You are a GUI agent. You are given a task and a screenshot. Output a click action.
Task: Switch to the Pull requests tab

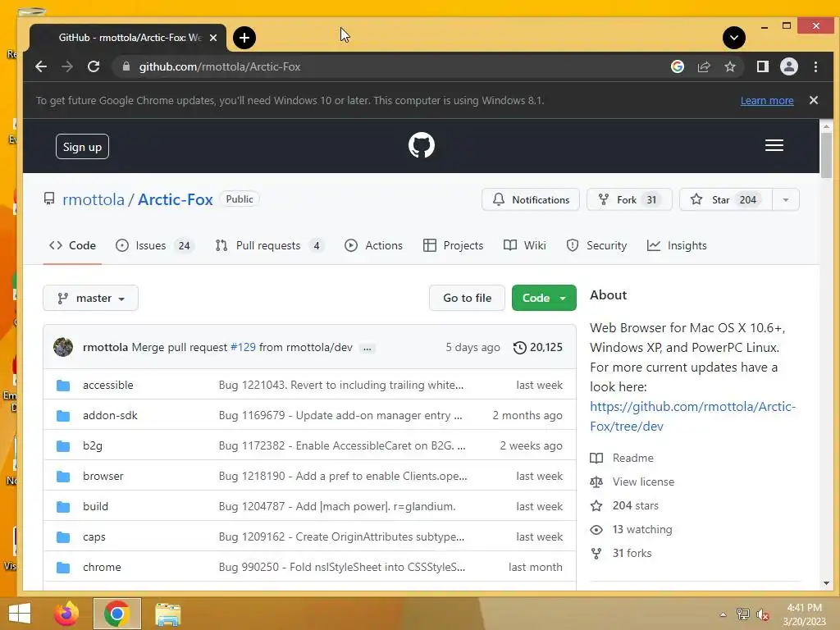click(269, 245)
